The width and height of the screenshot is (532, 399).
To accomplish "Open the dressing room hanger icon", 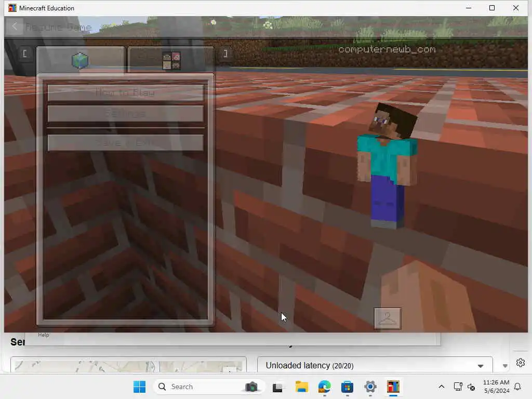I will click(x=388, y=318).
